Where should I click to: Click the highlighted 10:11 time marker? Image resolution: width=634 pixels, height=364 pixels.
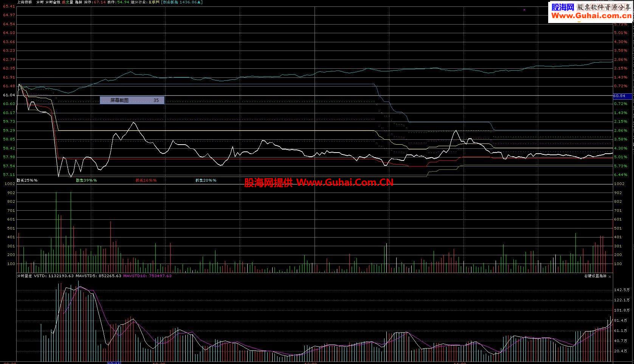click(114, 363)
